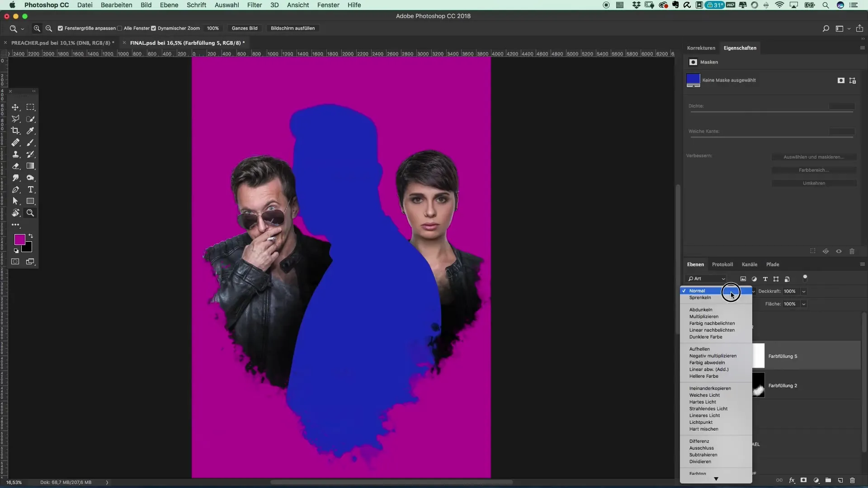Click the Ganzes Bild button
868x488 pixels.
(x=245, y=28)
